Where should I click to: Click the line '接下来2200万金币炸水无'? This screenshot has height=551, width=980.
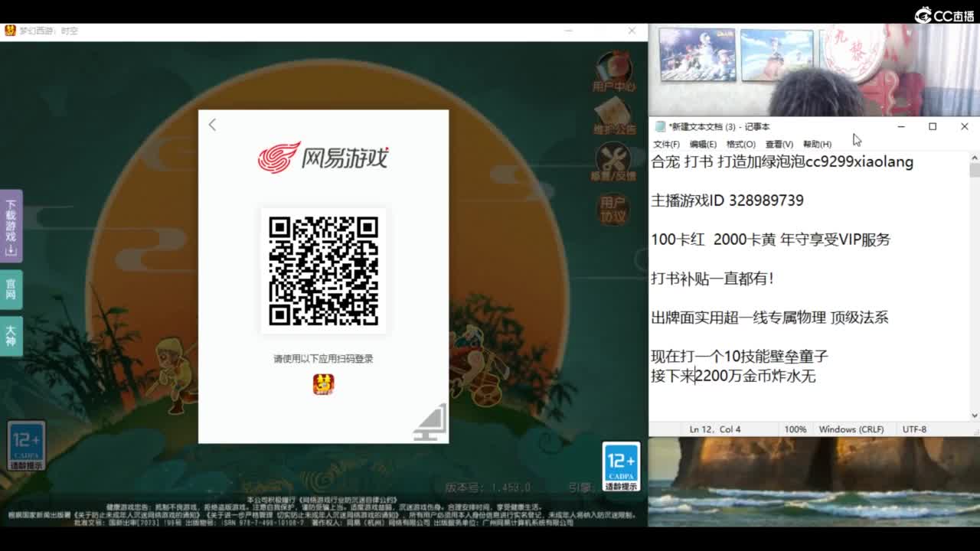(x=733, y=376)
